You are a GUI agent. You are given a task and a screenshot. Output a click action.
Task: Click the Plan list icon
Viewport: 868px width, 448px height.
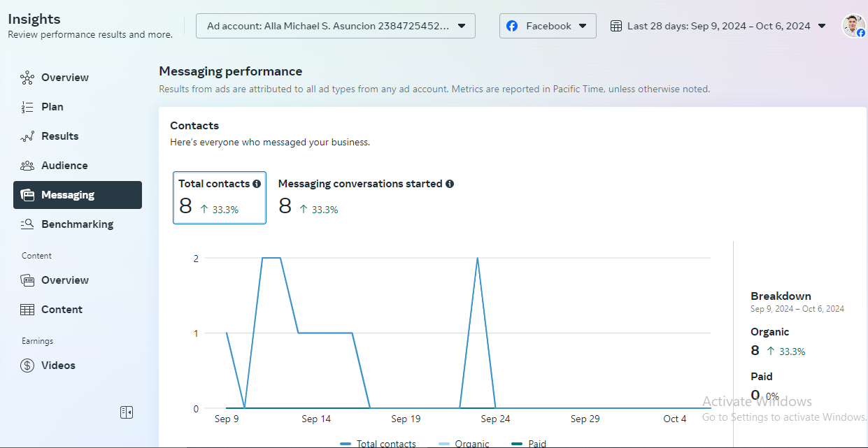27,107
